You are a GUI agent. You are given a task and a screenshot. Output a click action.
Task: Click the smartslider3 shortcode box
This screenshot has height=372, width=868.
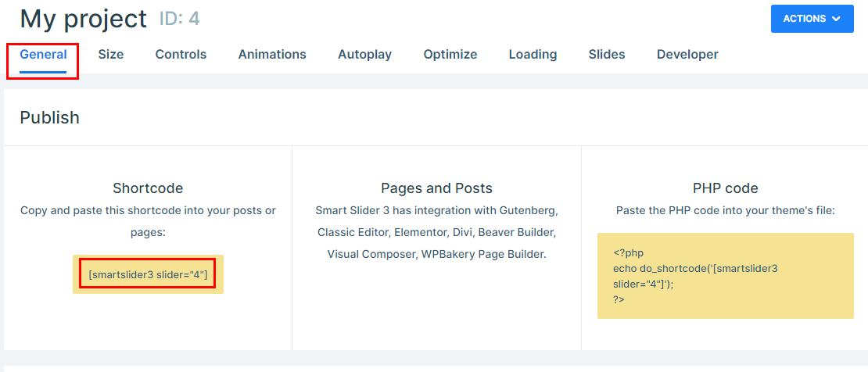coord(148,274)
